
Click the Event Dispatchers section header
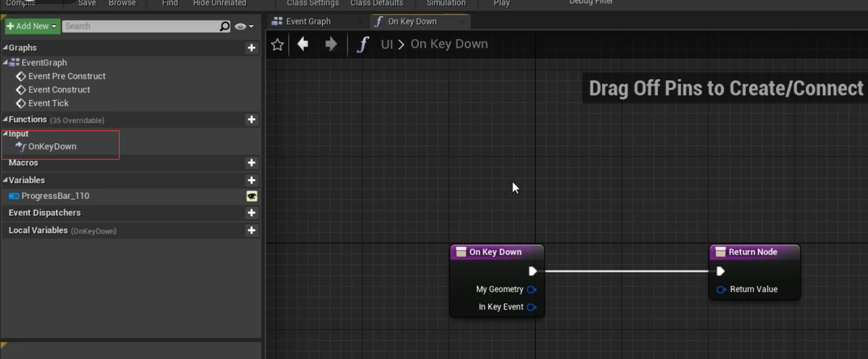pos(45,213)
